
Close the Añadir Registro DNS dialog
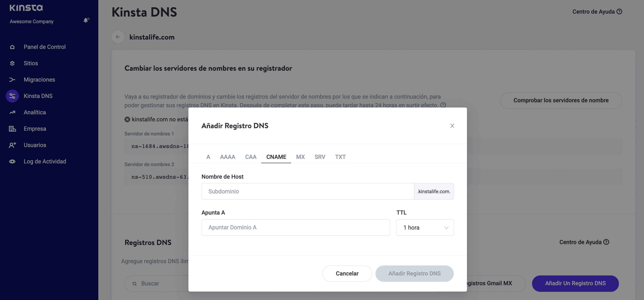point(452,126)
